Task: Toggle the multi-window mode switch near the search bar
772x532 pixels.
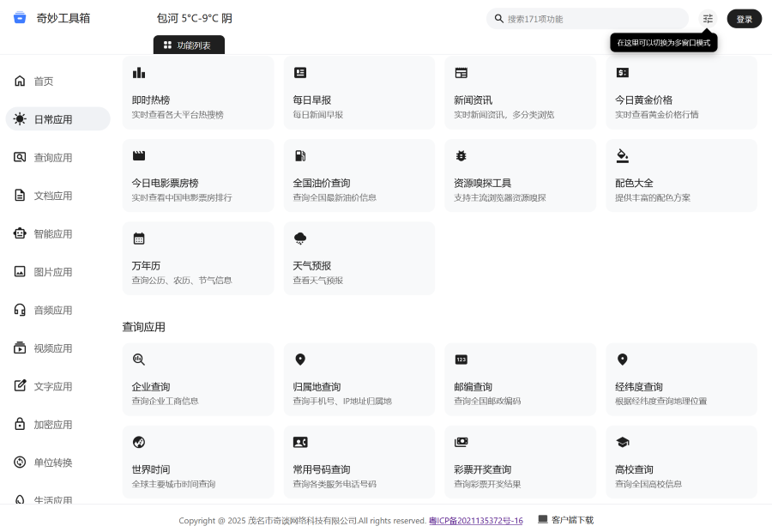Action: click(707, 18)
